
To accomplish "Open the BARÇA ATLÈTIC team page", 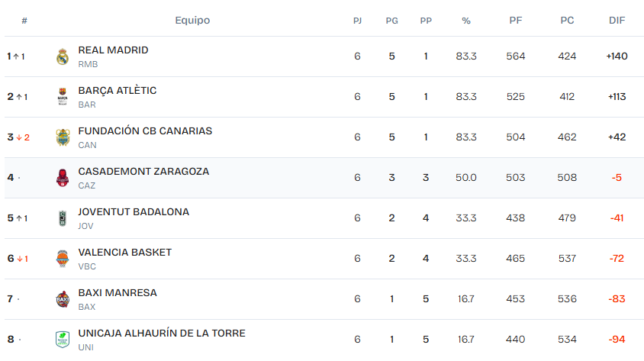I will point(117,91).
